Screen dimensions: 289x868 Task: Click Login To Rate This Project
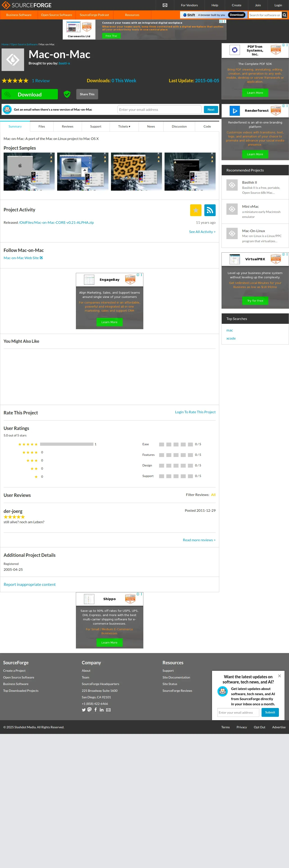[195, 412]
